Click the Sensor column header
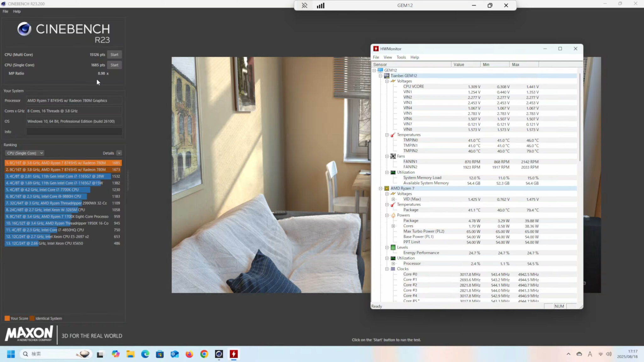Screen dimensions: 644x362 click(411, 64)
